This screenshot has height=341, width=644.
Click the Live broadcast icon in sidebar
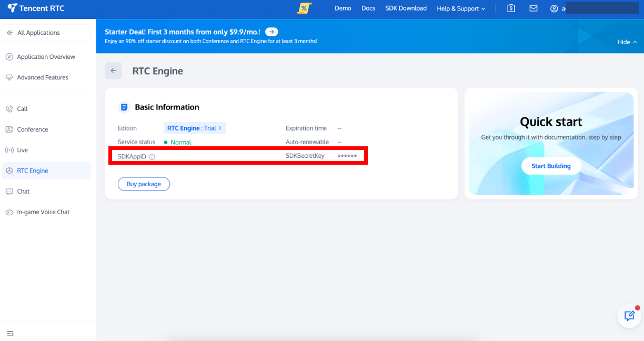9,150
